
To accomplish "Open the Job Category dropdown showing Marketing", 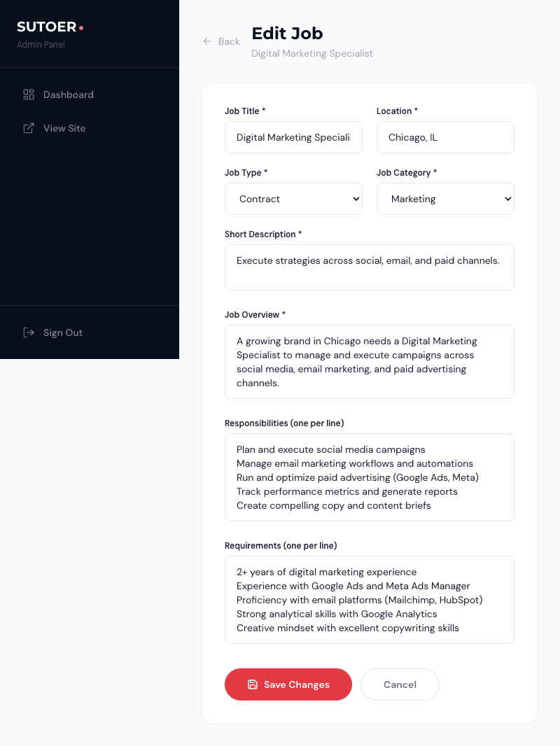I will coord(445,199).
